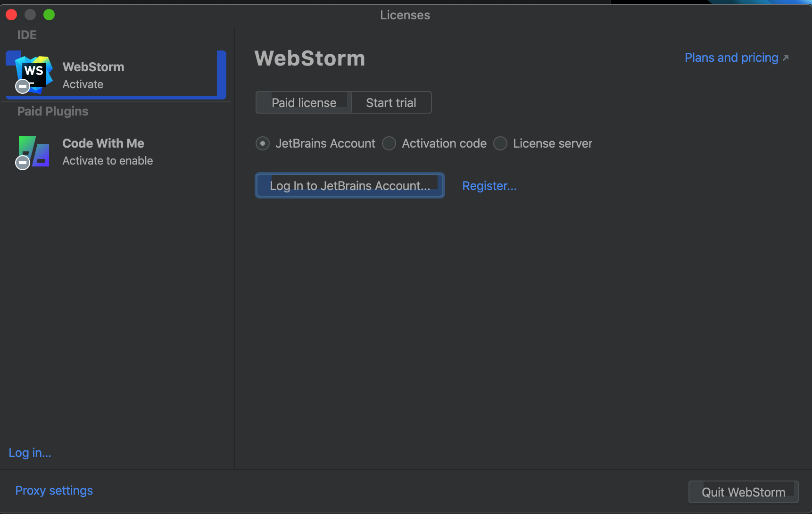Click the Code With Me plugin icon
The width and height of the screenshot is (812, 514).
click(34, 150)
